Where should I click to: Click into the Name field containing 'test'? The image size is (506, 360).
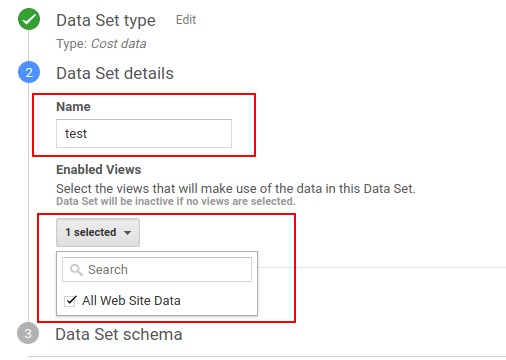pos(144,133)
